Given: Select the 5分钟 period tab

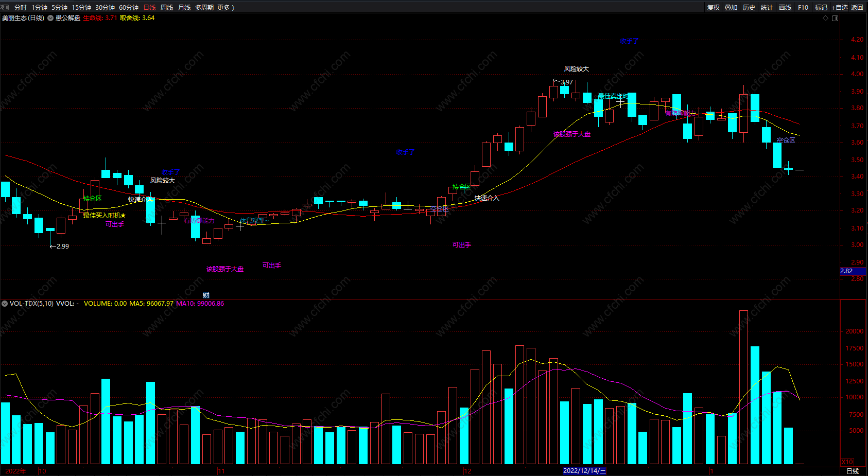Looking at the screenshot, I should 59,7.
